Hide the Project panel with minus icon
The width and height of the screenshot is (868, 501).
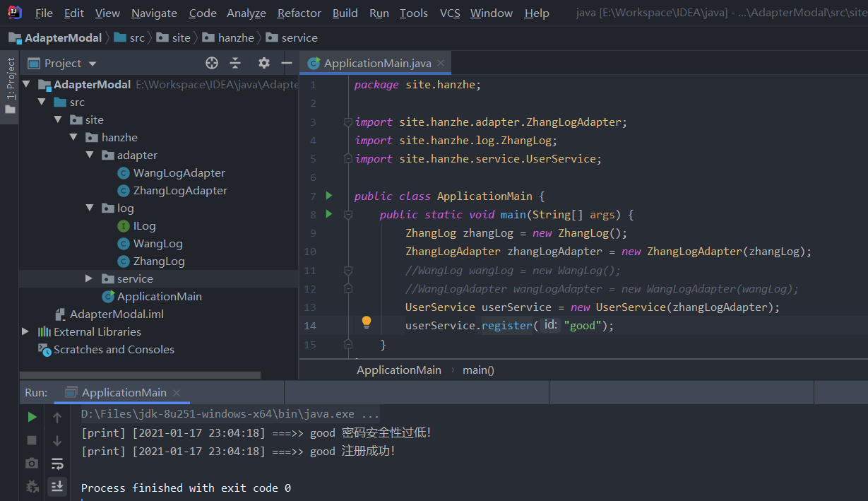[x=287, y=63]
